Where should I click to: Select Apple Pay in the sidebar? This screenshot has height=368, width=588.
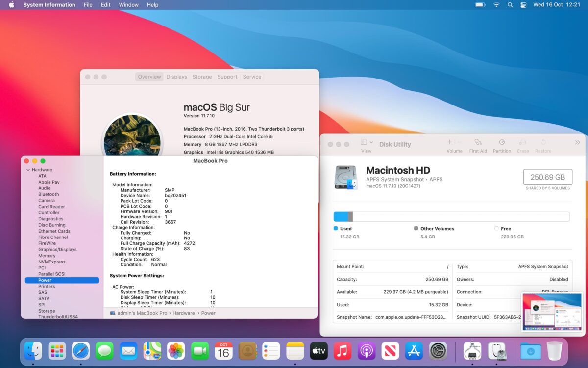[x=49, y=182]
